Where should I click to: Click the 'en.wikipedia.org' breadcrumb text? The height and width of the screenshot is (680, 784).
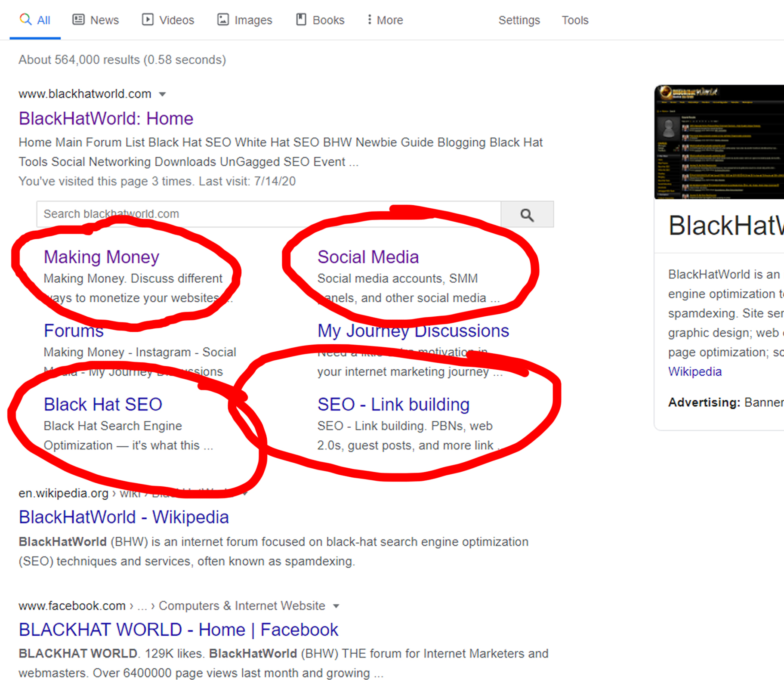pyautogui.click(x=63, y=493)
